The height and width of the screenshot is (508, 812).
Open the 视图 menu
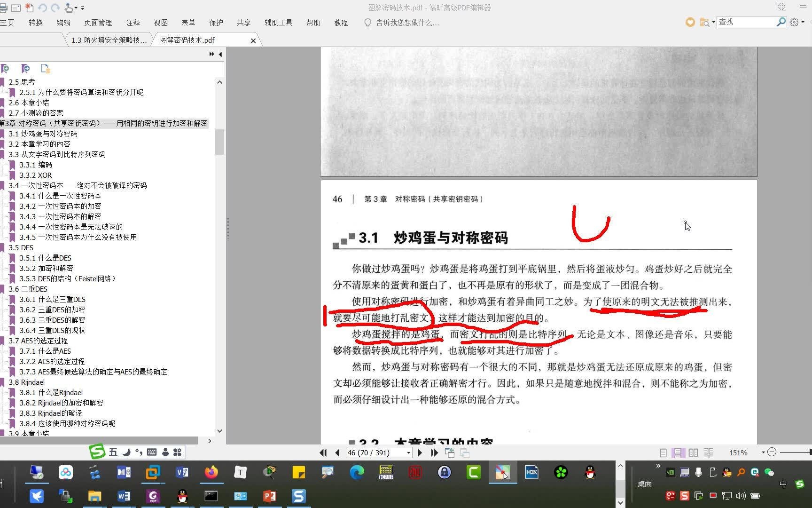click(x=160, y=22)
